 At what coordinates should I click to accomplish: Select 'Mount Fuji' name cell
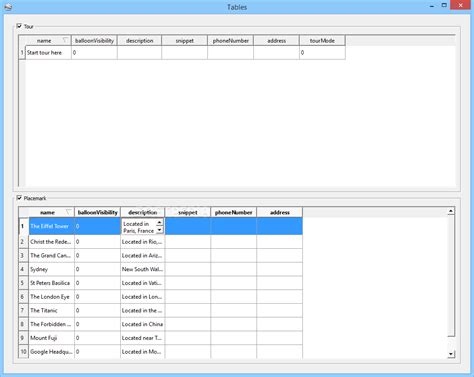(52, 338)
